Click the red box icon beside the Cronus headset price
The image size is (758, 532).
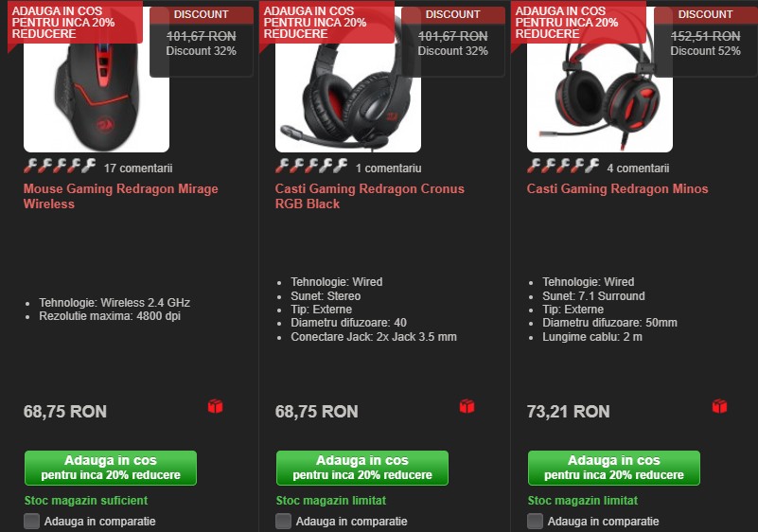tap(467, 406)
